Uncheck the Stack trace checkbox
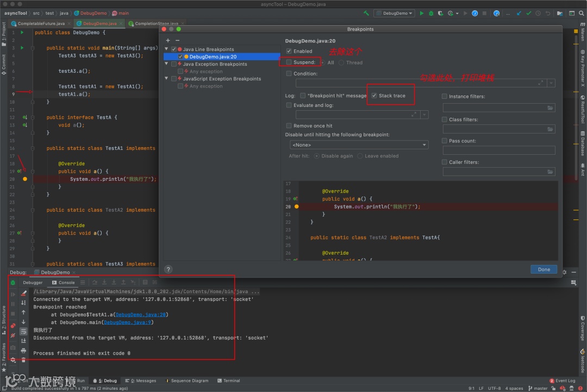The image size is (587, 392). point(374,96)
